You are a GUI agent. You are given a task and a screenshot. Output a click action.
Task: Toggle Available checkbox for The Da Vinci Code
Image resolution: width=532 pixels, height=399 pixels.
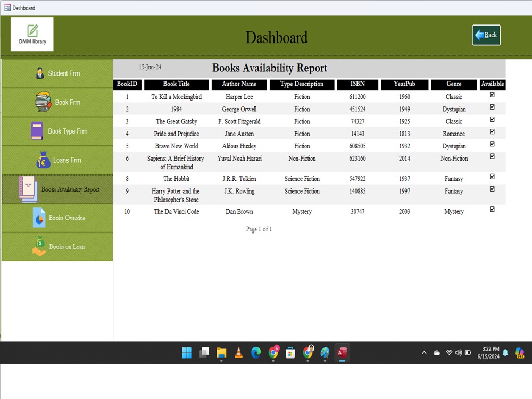pos(492,209)
